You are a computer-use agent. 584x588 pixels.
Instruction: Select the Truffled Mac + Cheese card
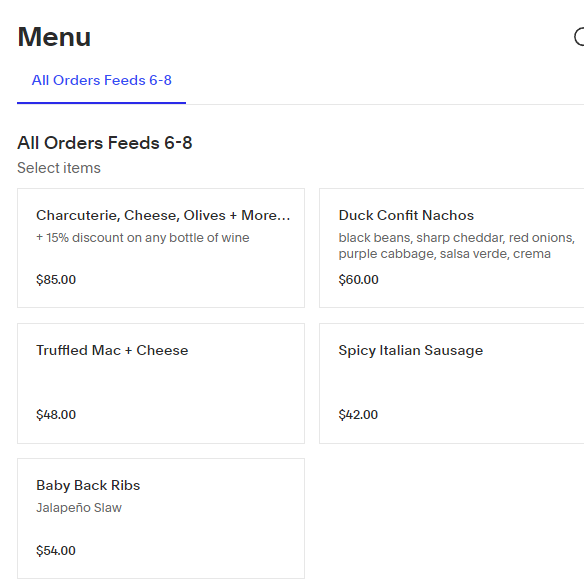(x=161, y=383)
